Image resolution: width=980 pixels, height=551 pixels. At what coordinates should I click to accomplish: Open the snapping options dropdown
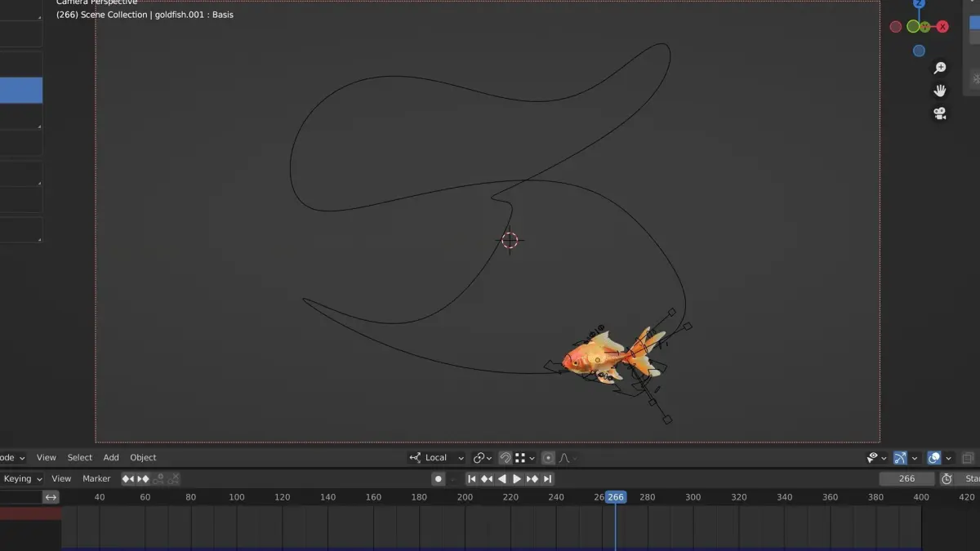point(524,458)
